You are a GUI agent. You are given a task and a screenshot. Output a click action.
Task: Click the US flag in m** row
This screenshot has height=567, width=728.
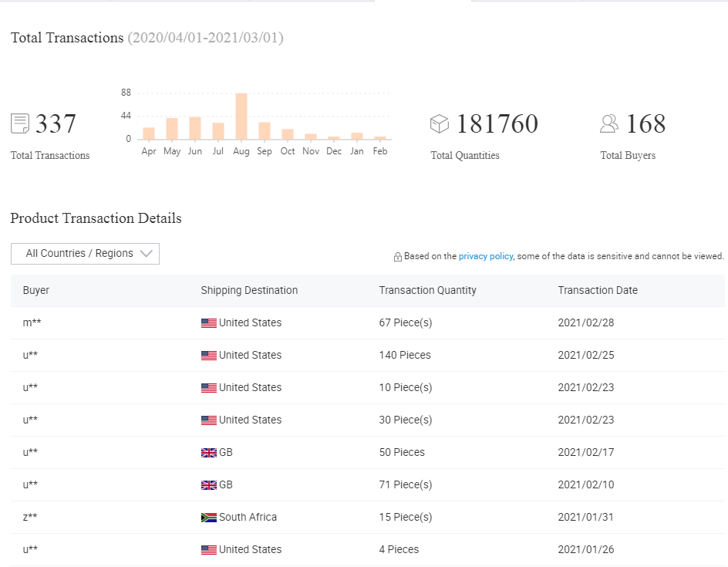point(208,323)
